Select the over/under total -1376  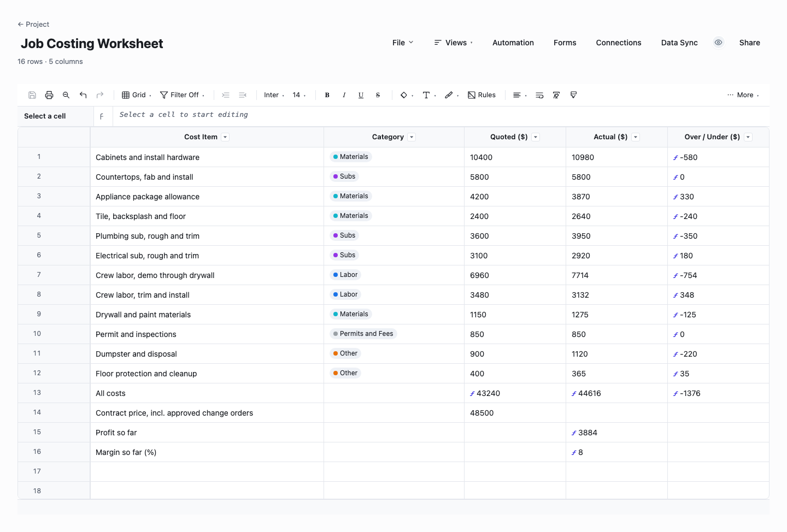point(718,393)
